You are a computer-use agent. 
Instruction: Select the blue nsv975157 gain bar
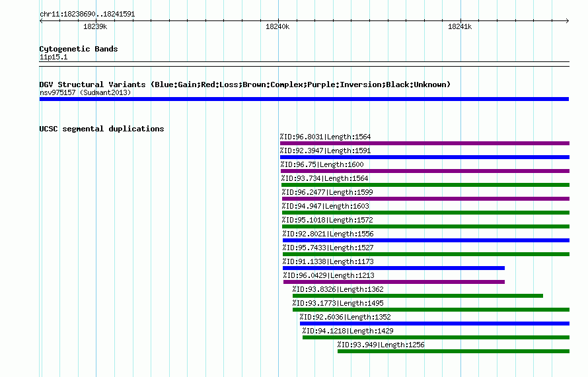[x=304, y=99]
